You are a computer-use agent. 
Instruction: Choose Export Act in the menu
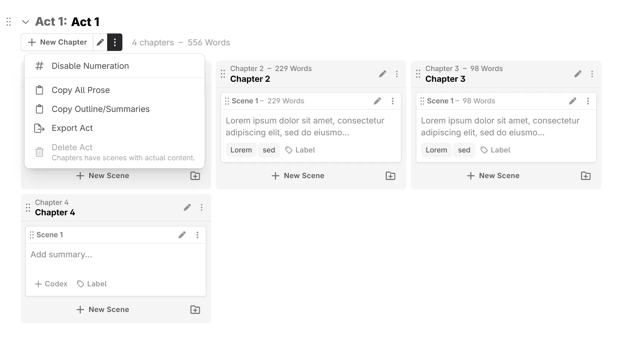pyautogui.click(x=72, y=128)
